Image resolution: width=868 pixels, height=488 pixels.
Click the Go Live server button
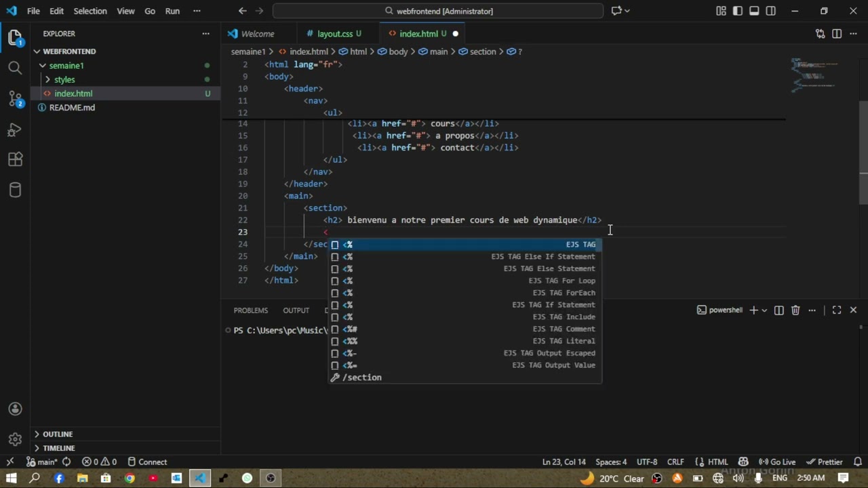click(x=777, y=462)
